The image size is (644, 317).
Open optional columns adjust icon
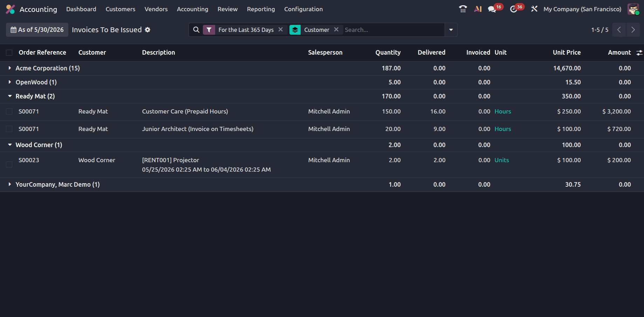[x=639, y=53]
